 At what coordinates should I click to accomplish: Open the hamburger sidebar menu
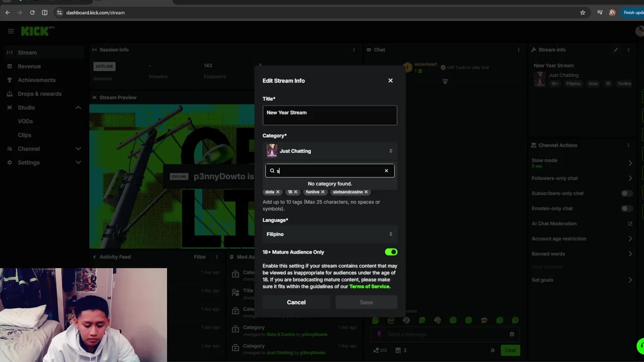(11, 31)
